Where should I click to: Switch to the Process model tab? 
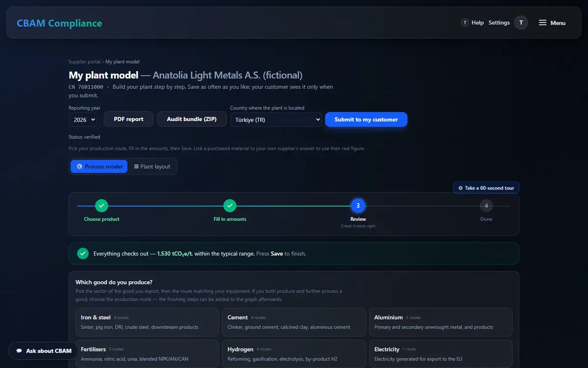[99, 166]
